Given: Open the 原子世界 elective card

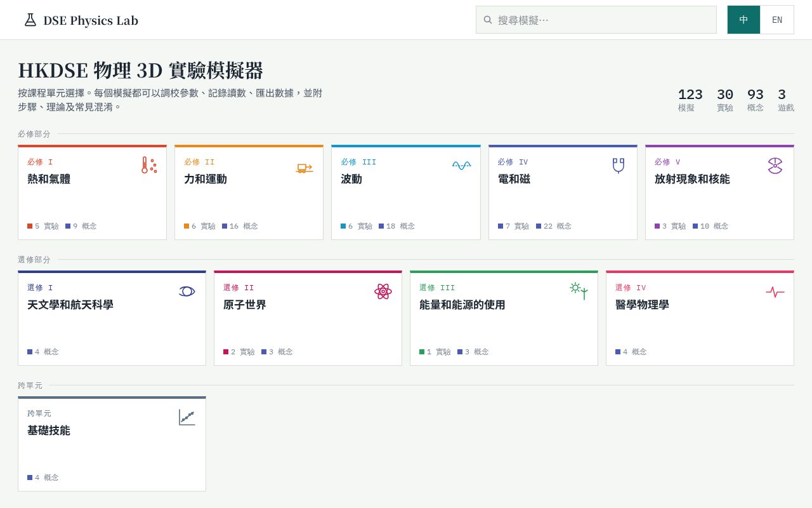Looking at the screenshot, I should 308,318.
